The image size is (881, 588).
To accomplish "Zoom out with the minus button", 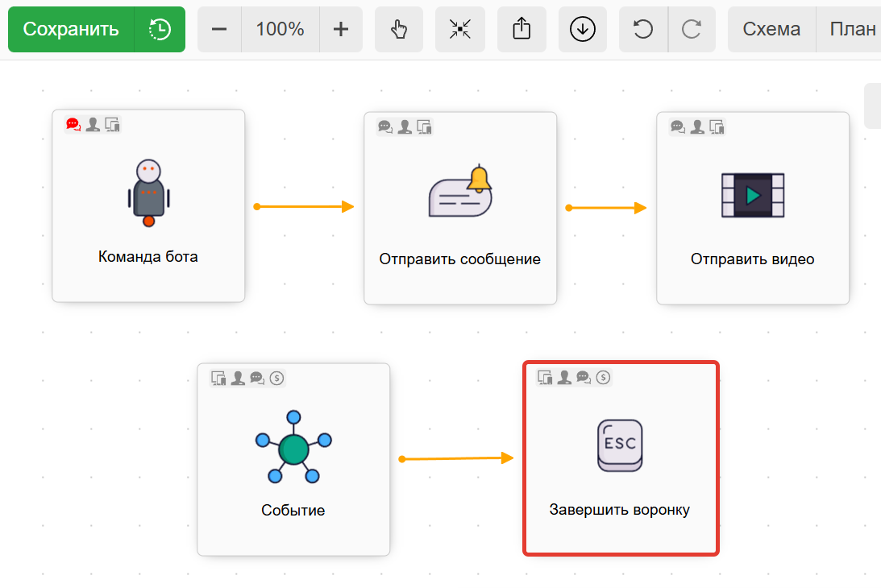I will point(219,30).
